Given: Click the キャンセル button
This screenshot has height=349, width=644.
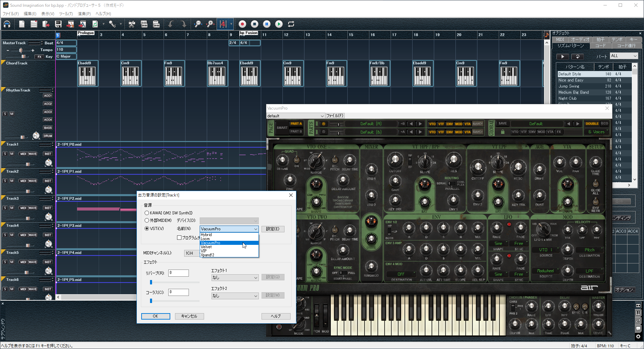Looking at the screenshot, I should tap(189, 316).
